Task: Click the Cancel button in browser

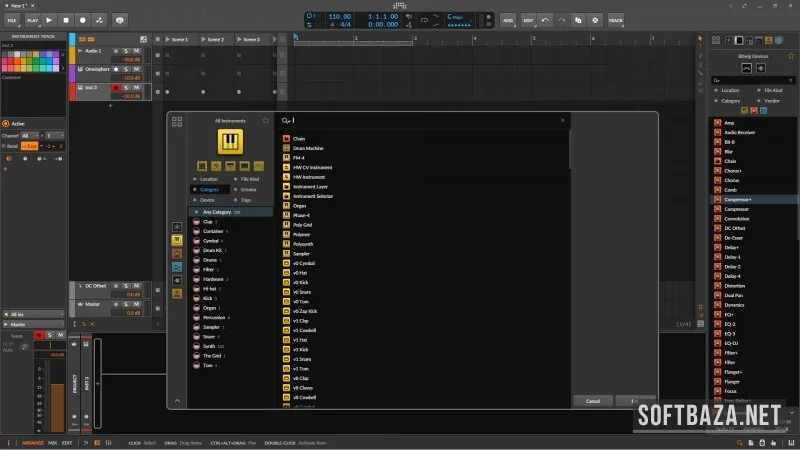Action: tap(593, 401)
